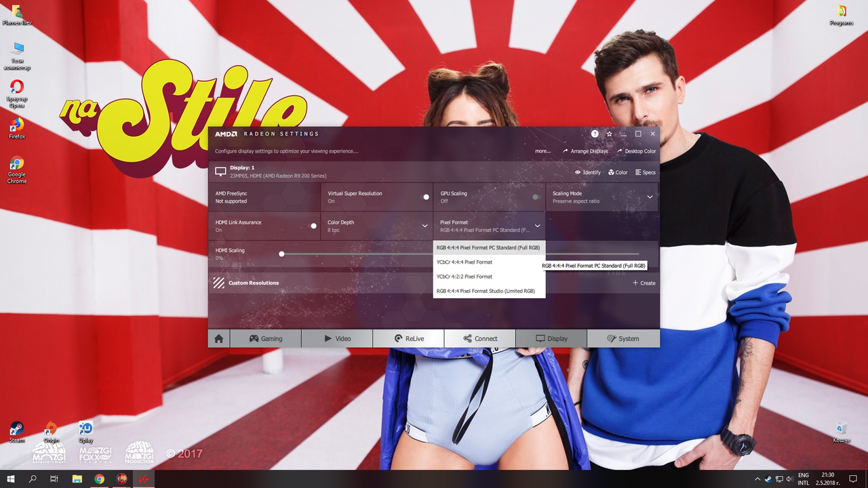Open the Plamen Iliev desktop folder

(17, 15)
